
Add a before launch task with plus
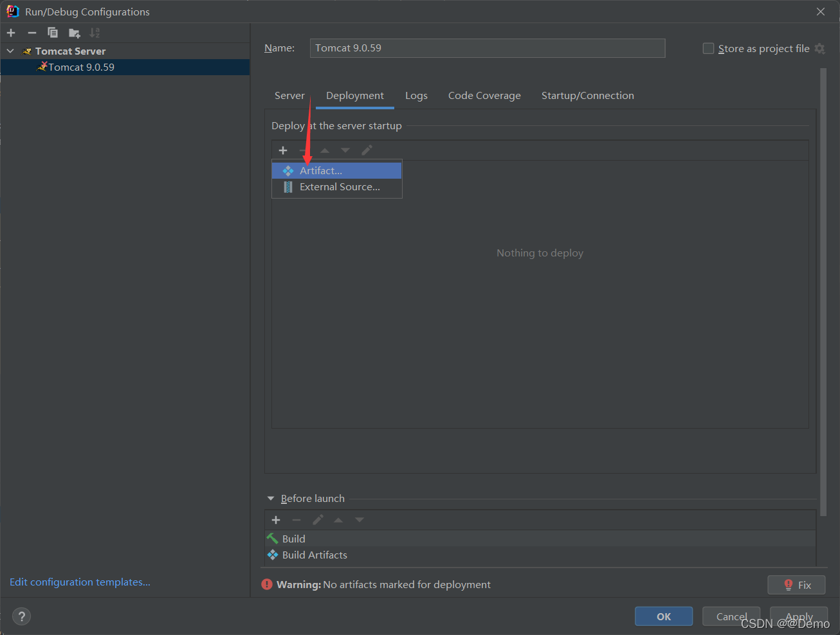(276, 520)
